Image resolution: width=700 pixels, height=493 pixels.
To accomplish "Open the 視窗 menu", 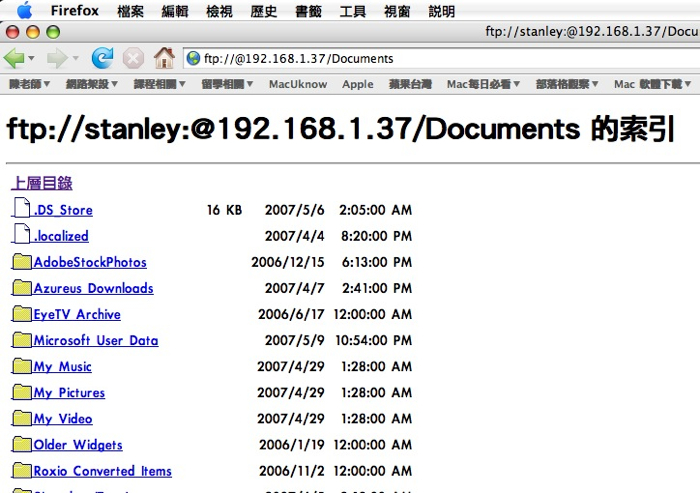I will tap(397, 11).
